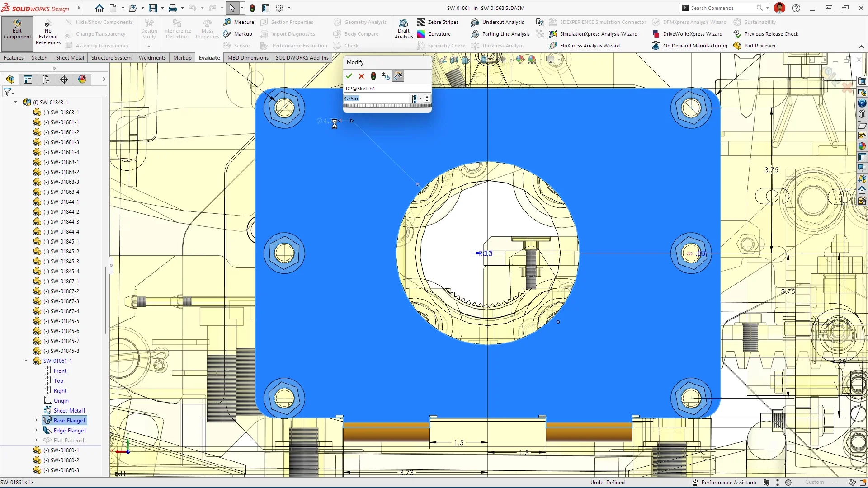Toggle Reverse Sense of dimension button
This screenshot has height=488, width=868.
[x=386, y=76]
